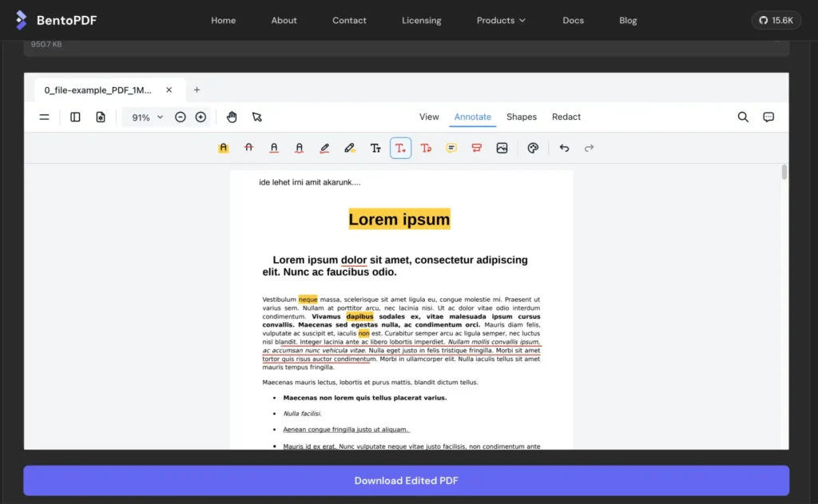Open the Contact page link

[x=350, y=20]
